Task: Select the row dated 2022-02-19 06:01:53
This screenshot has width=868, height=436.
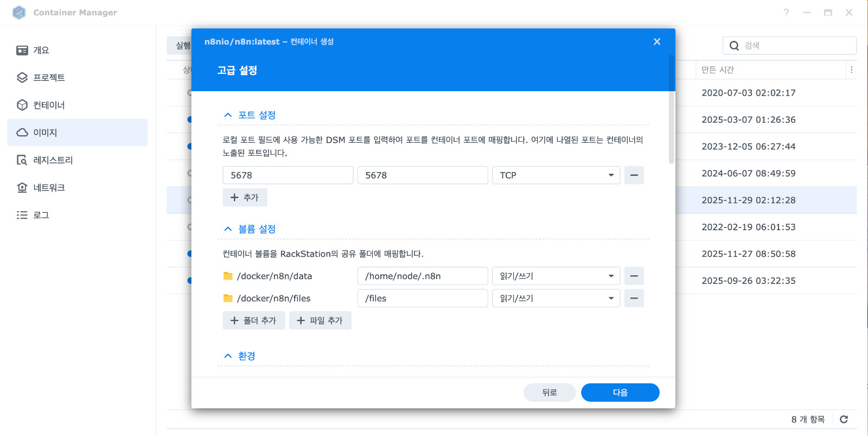Action: 512,227
